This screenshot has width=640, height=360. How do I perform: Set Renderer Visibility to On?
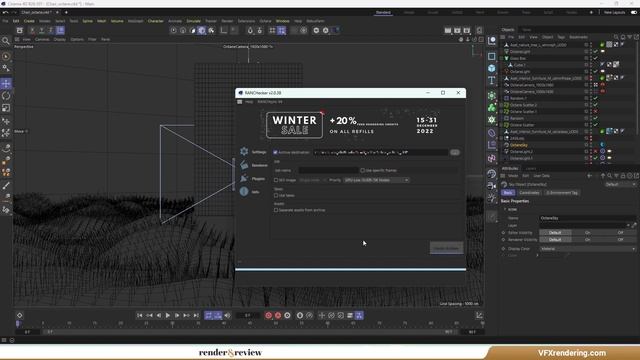coord(588,240)
